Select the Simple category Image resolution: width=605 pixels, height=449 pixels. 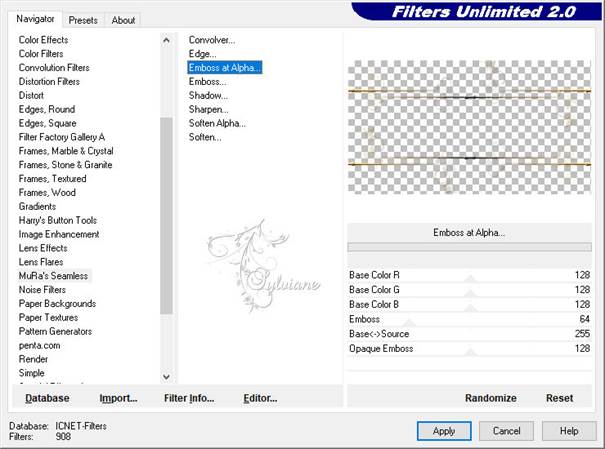(x=32, y=373)
